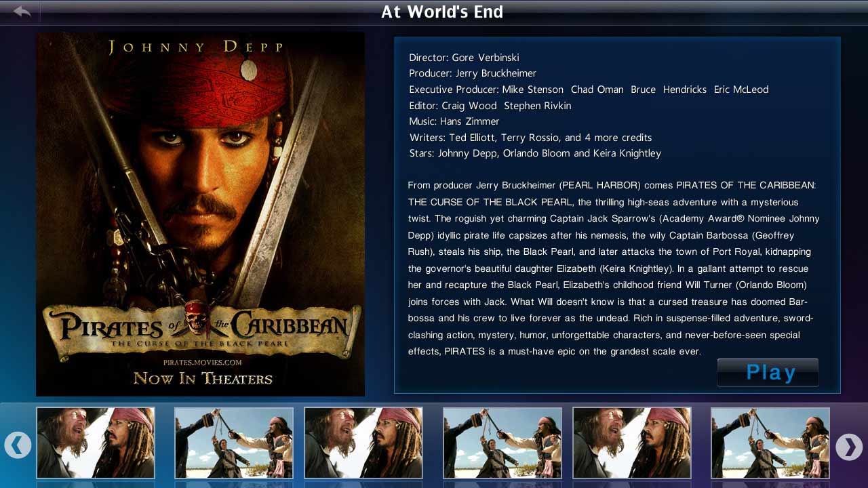The height and width of the screenshot is (488, 868).
Task: Click the Pirates of the Caribbean movie poster
Action: [200, 214]
